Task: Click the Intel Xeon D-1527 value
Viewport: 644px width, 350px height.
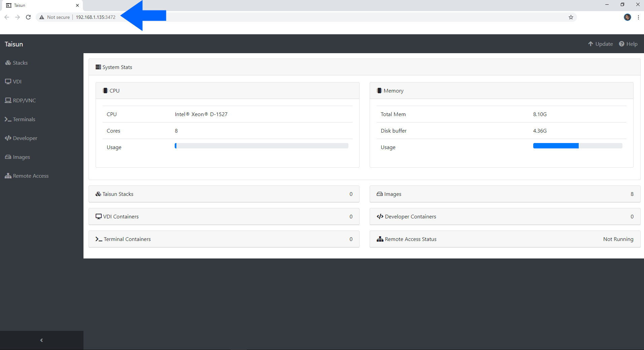Action: [x=201, y=114]
